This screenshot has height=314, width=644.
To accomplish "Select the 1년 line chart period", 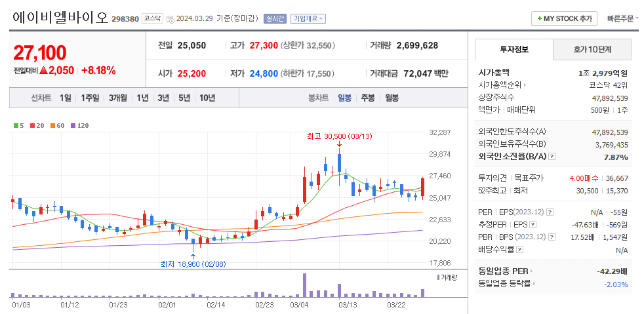I will click(x=142, y=98).
